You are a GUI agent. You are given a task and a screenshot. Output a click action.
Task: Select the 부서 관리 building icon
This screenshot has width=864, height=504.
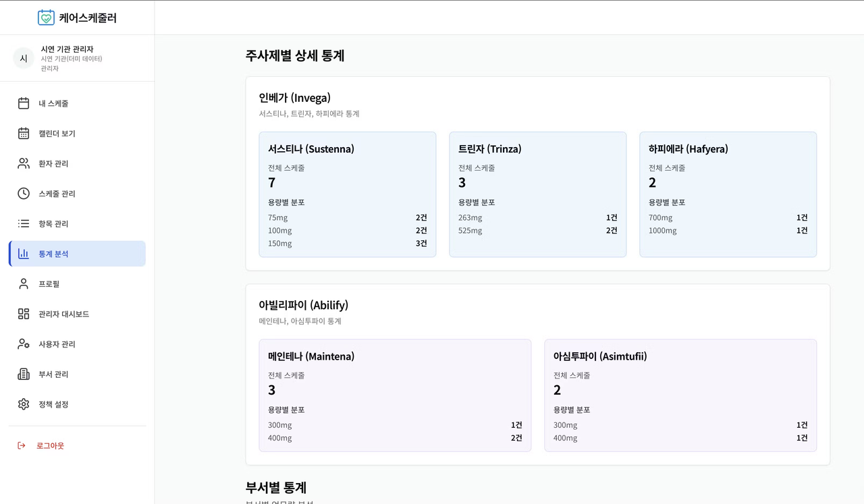(x=22, y=374)
